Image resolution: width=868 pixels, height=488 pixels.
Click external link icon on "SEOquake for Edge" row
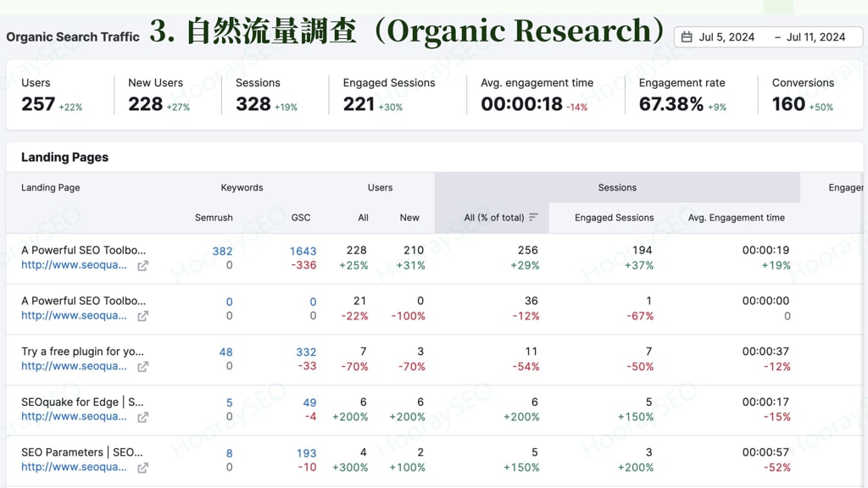click(x=142, y=418)
